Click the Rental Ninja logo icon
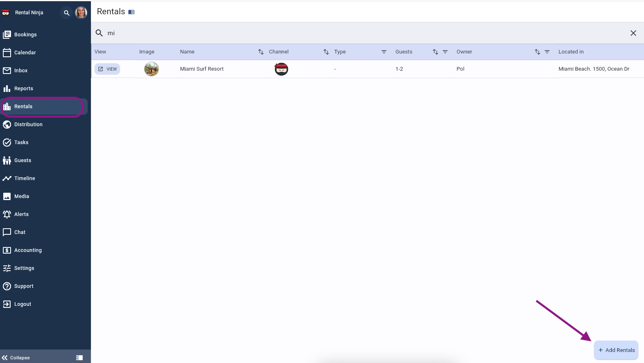 6,13
